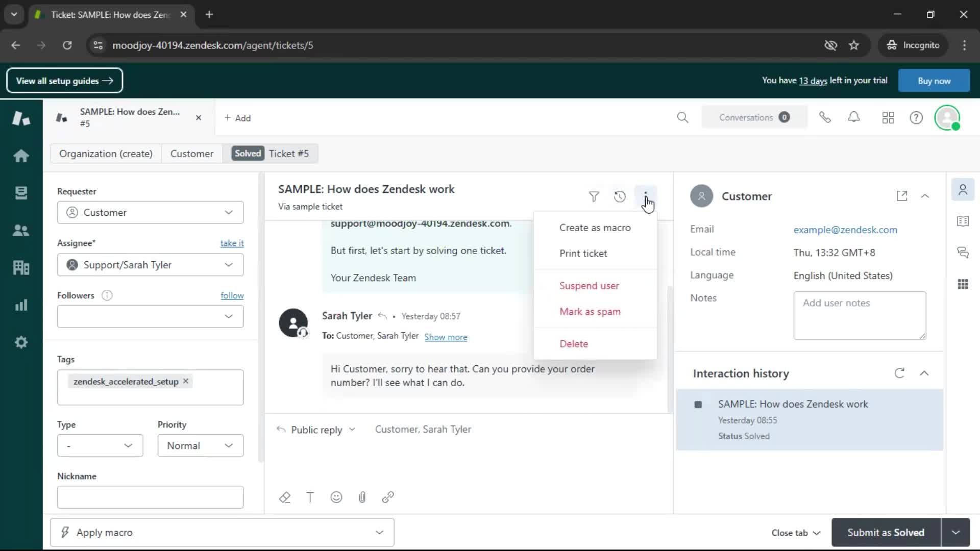Open the notifications bell icon
This screenshot has height=551, width=980.
(854, 117)
